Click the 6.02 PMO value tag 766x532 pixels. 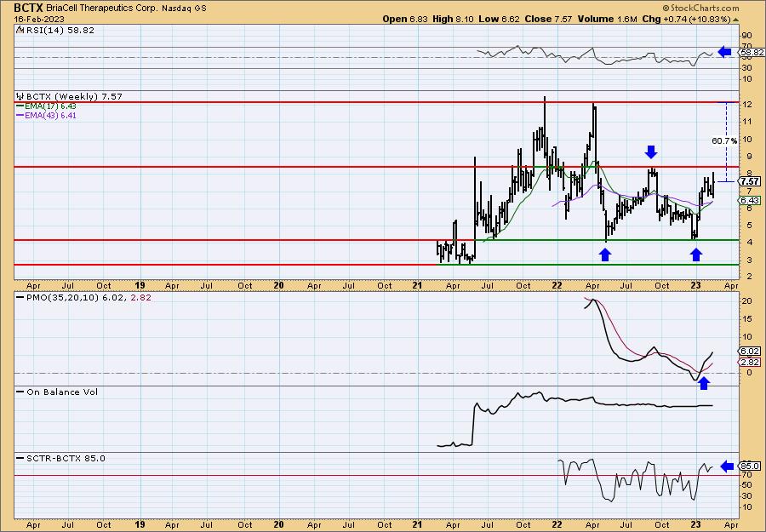(749, 352)
